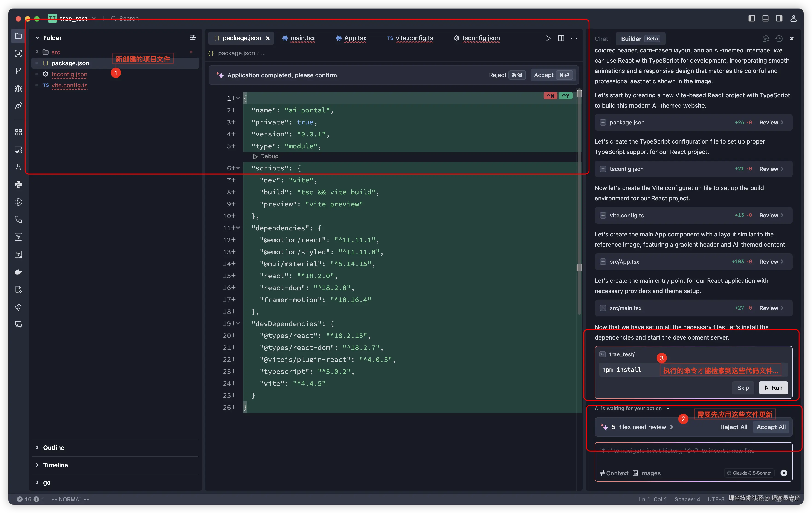
Task: Toggle the left sidebar layout icon
Action: (x=752, y=19)
